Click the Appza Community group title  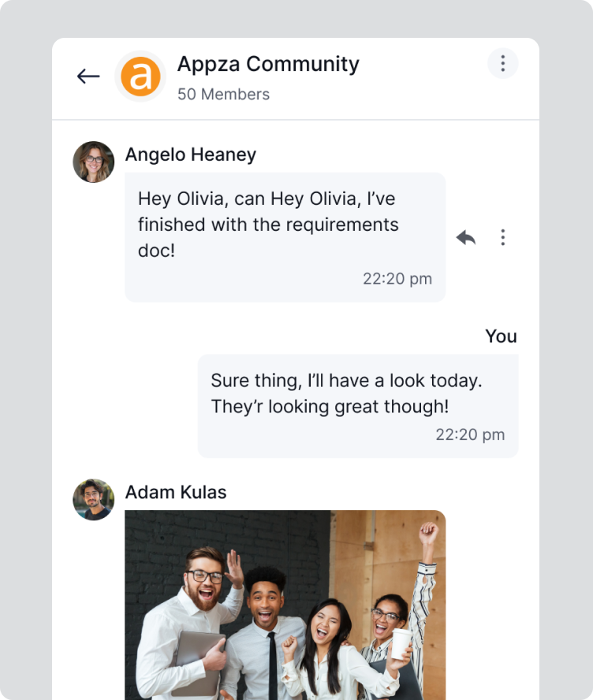(x=268, y=64)
